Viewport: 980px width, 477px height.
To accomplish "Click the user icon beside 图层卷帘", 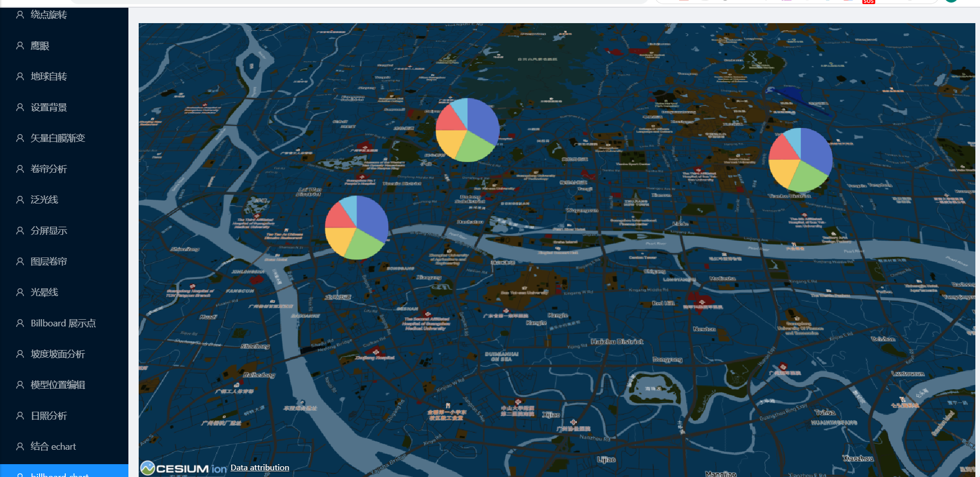I will tap(20, 262).
